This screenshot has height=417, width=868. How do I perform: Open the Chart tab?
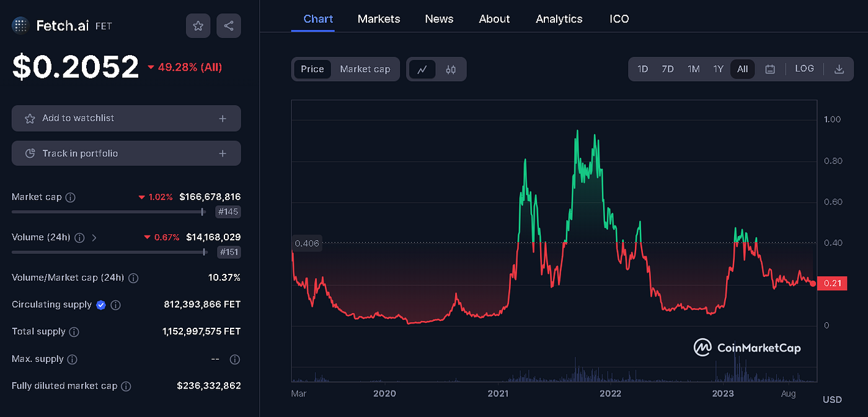tap(318, 19)
